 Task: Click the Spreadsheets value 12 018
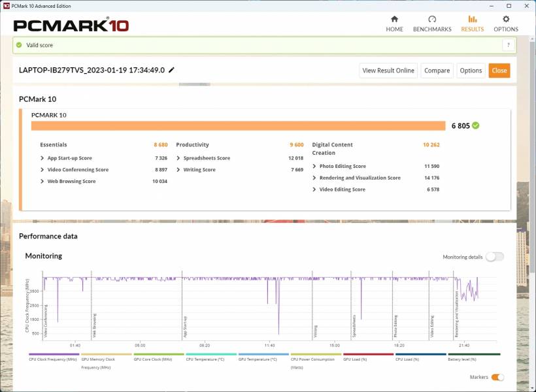(x=295, y=158)
